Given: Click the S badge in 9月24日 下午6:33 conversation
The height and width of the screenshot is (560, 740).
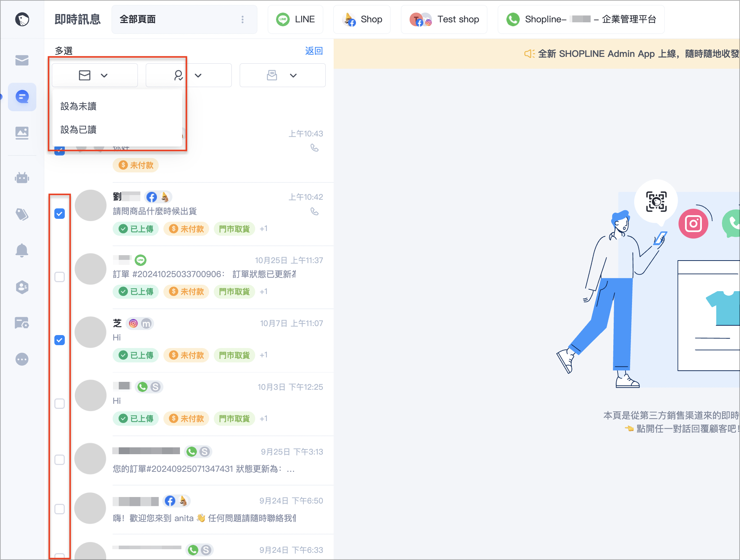Looking at the screenshot, I should coord(206,550).
